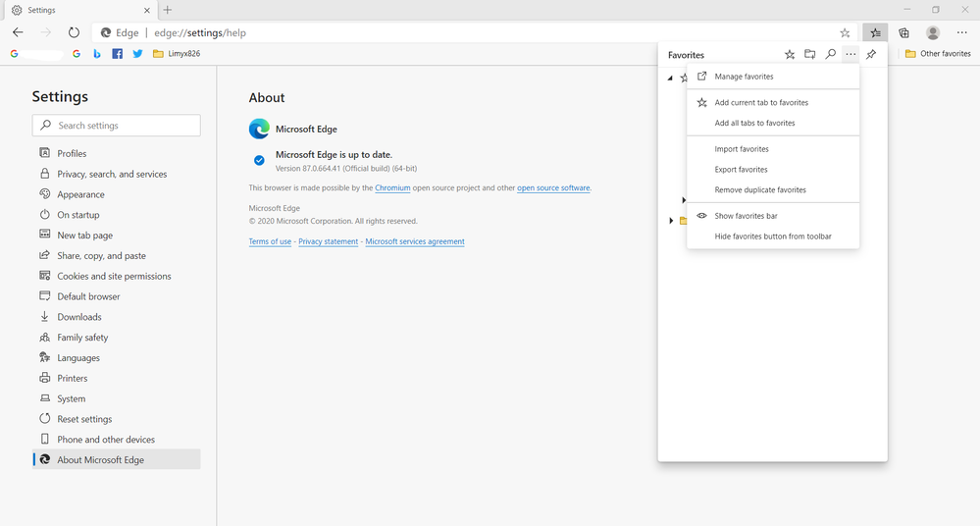
Task: Open the Twitter favorite on the favorites bar
Action: (137, 54)
